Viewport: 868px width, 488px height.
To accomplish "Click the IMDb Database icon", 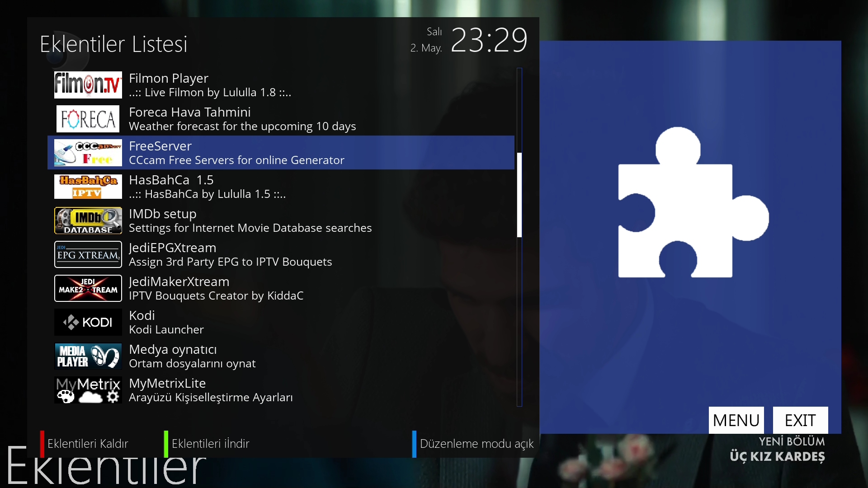I will [88, 221].
